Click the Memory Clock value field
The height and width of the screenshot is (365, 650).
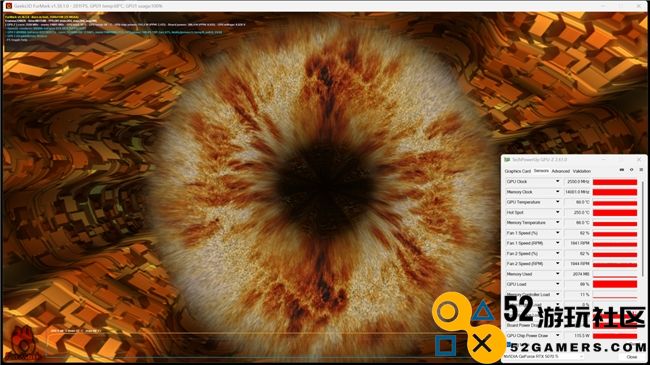pos(577,192)
